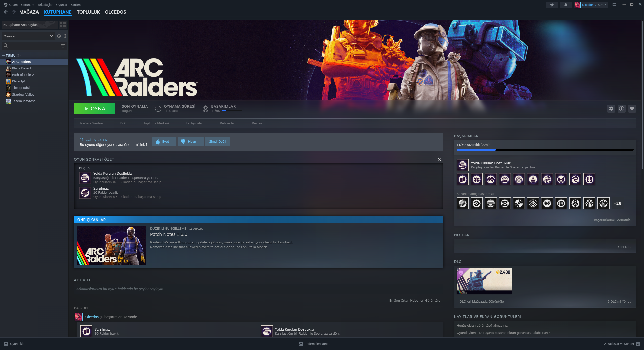The image size is (644, 350).
Task: Click the favorite heart icon
Action: 632,109
